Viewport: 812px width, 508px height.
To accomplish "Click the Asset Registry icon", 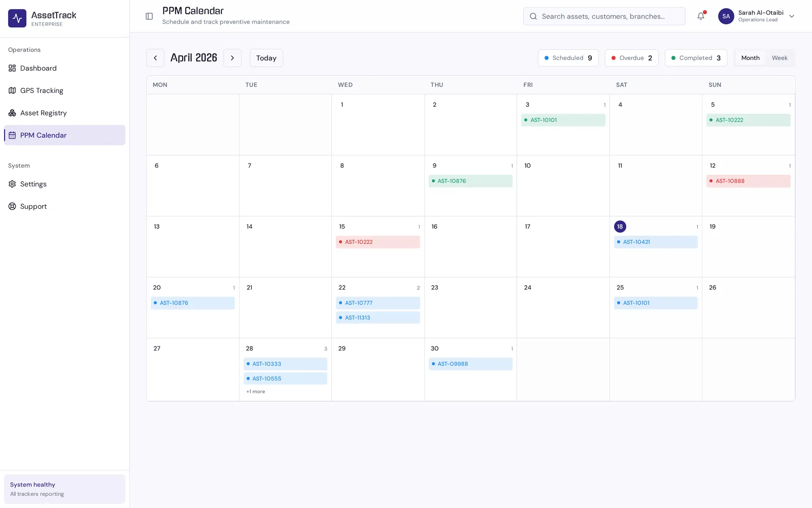I will tap(12, 113).
